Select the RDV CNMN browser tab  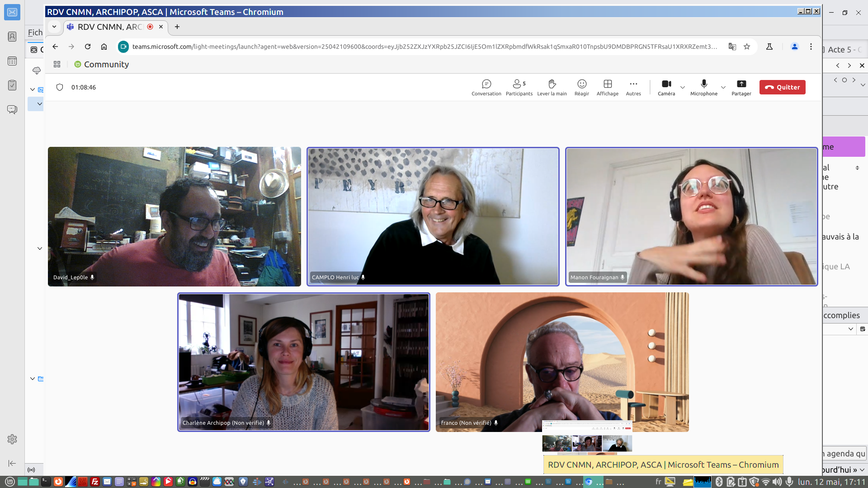coord(110,27)
